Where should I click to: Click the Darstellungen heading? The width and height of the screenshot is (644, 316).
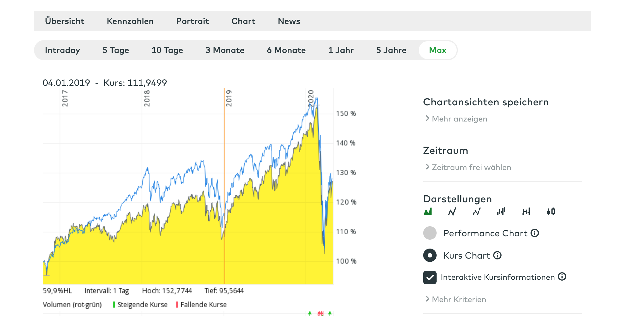click(x=457, y=199)
